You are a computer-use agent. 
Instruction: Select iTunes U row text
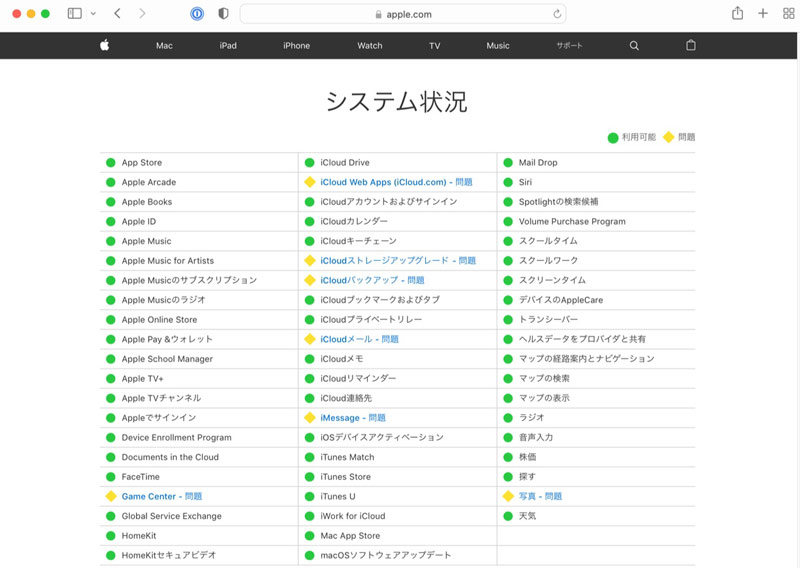tap(338, 497)
